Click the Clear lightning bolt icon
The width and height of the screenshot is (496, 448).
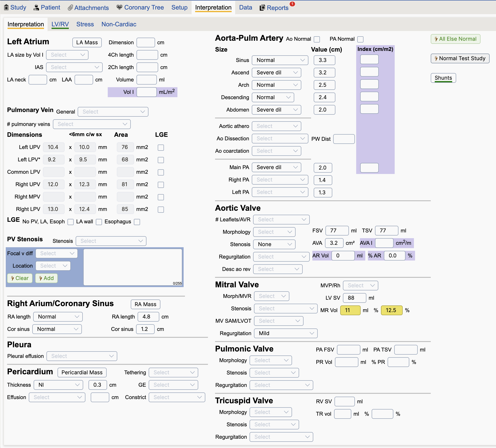(12, 278)
